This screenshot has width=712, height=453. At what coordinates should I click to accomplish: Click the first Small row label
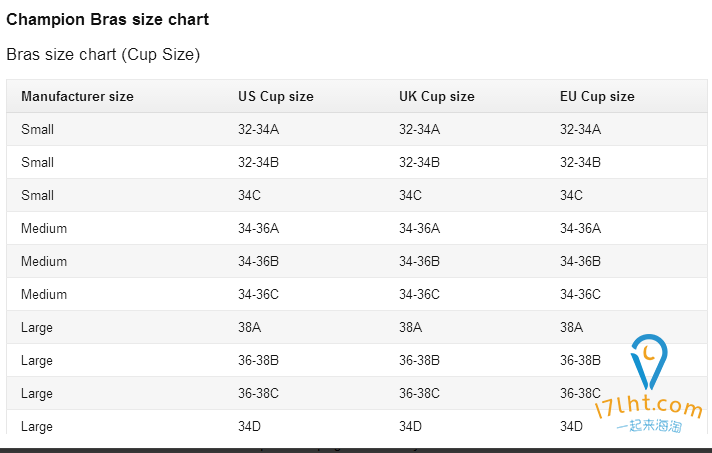click(37, 129)
